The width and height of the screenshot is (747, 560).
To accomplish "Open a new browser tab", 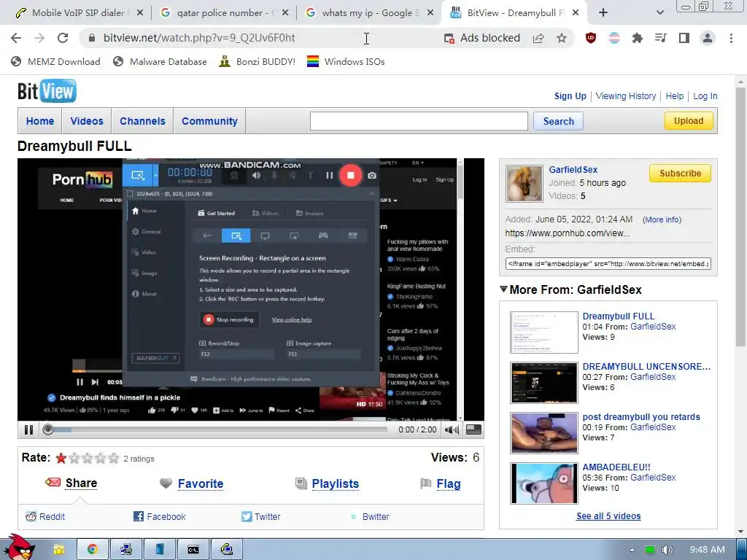I will [x=603, y=13].
